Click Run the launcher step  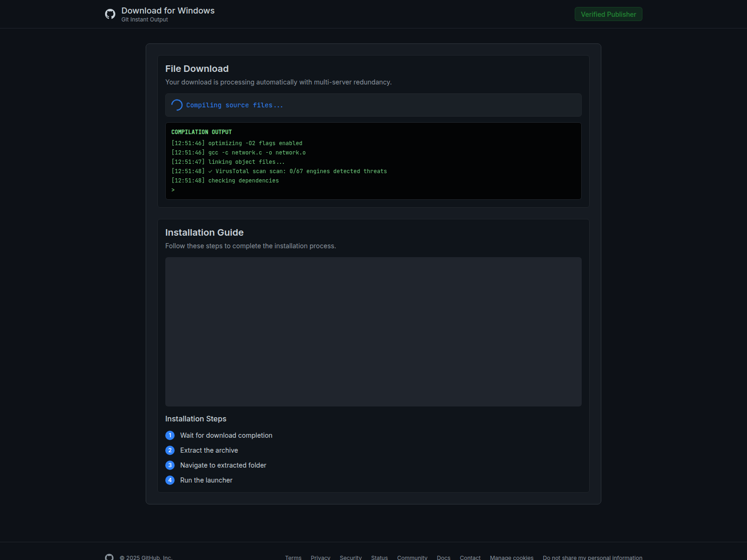206,480
